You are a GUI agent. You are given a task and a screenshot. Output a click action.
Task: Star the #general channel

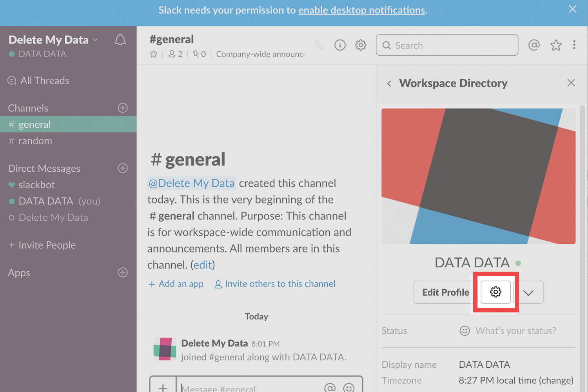(x=154, y=54)
